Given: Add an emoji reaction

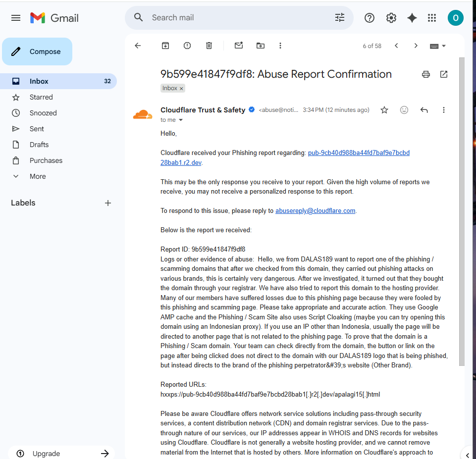Looking at the screenshot, I should [404, 110].
